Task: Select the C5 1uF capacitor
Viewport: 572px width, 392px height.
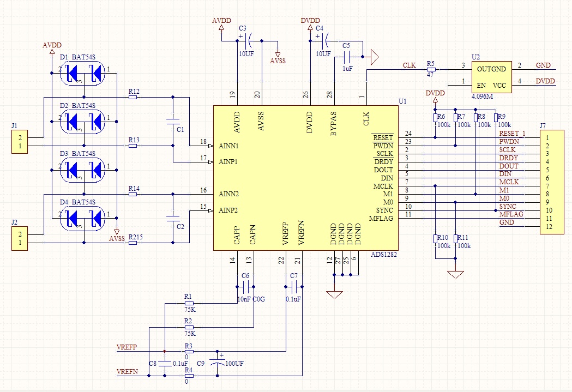Action: point(347,57)
